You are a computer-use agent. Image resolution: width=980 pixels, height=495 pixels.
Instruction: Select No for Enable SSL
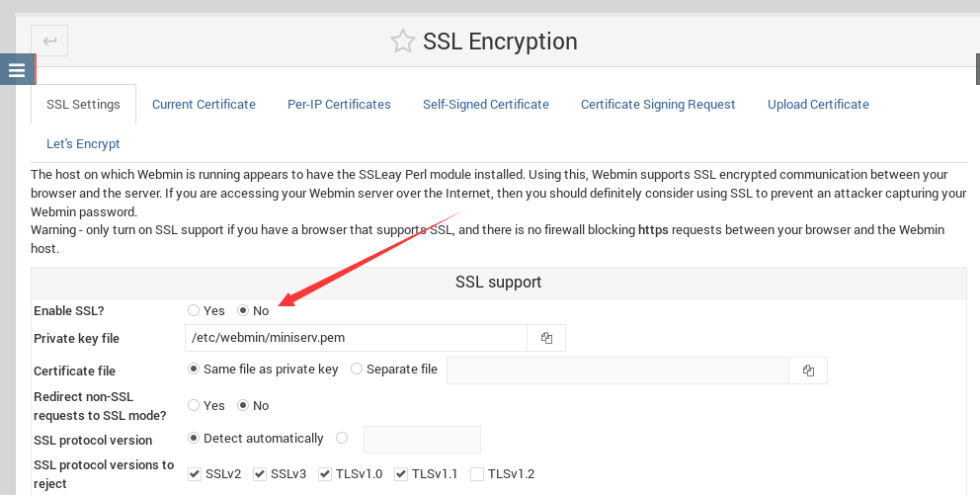tap(243, 310)
